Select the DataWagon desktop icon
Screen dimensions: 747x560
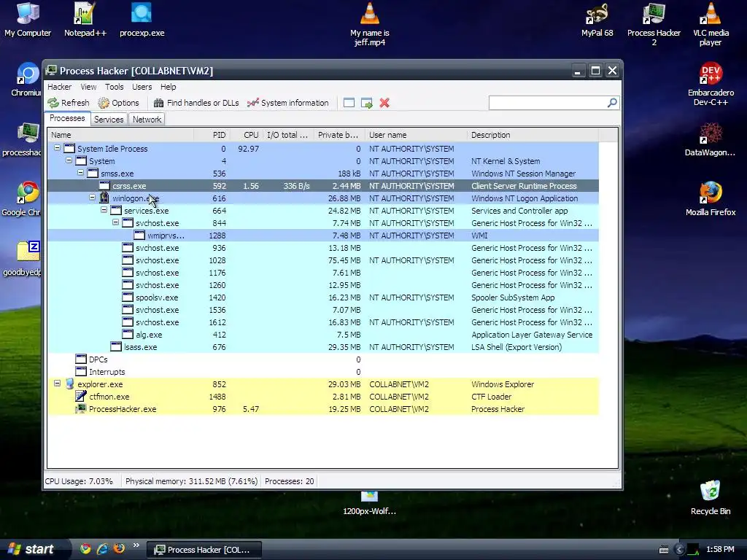710,139
